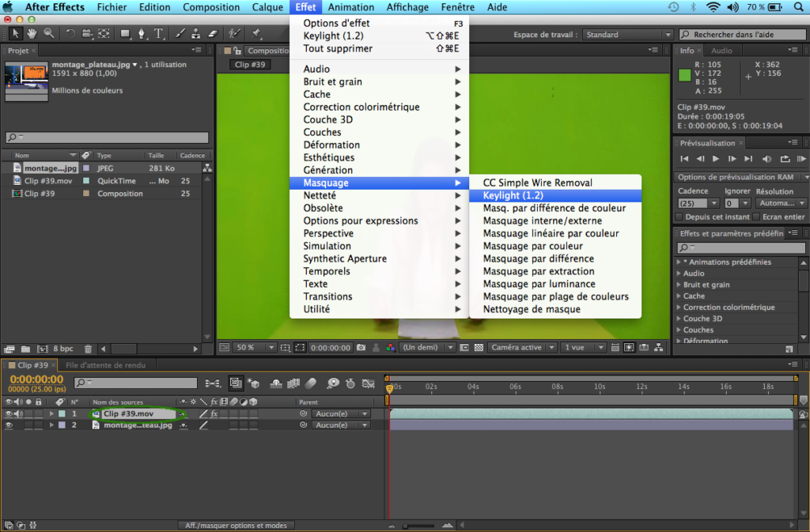Hide the Clip #39.mov layer with eye icon
The height and width of the screenshot is (532, 810).
(x=9, y=413)
